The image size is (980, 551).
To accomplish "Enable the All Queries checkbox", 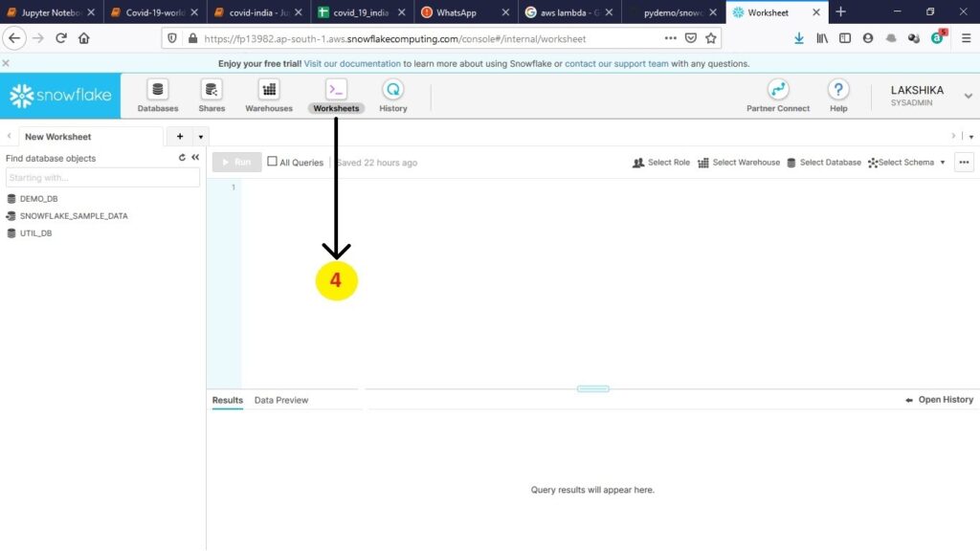I will 272,161.
